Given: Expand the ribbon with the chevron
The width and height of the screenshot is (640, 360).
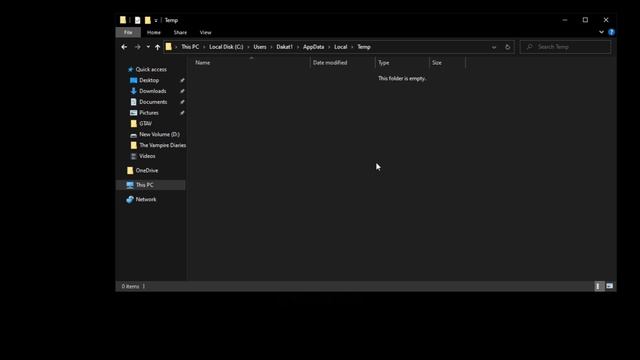Looking at the screenshot, I should pyautogui.click(x=601, y=32).
